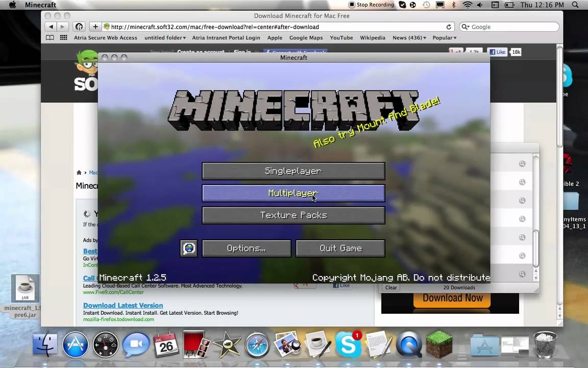This screenshot has width=588, height=368.
Task: Click the Bluetooth menu bar icon
Action: (x=453, y=5)
